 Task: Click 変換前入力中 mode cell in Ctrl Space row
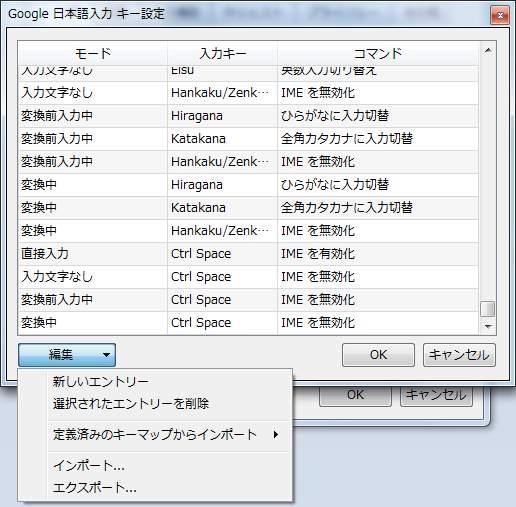93,300
